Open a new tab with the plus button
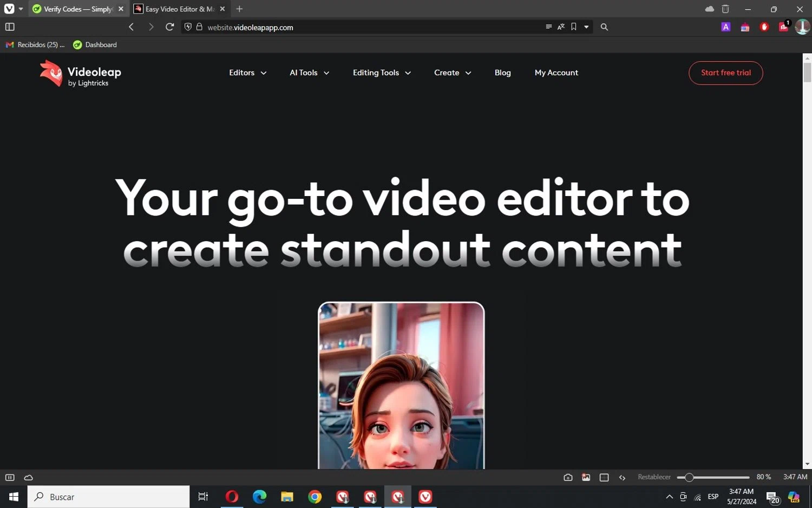The width and height of the screenshot is (812, 508). click(x=239, y=9)
